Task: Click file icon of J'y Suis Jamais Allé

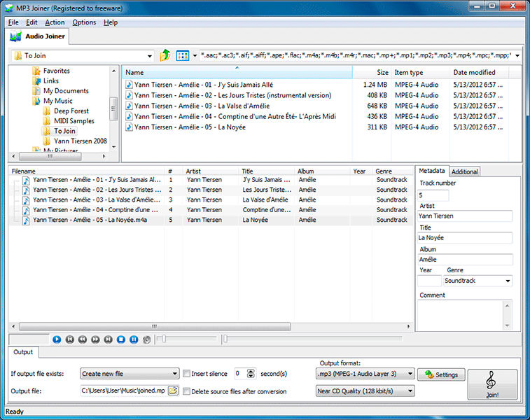Action: click(x=129, y=85)
